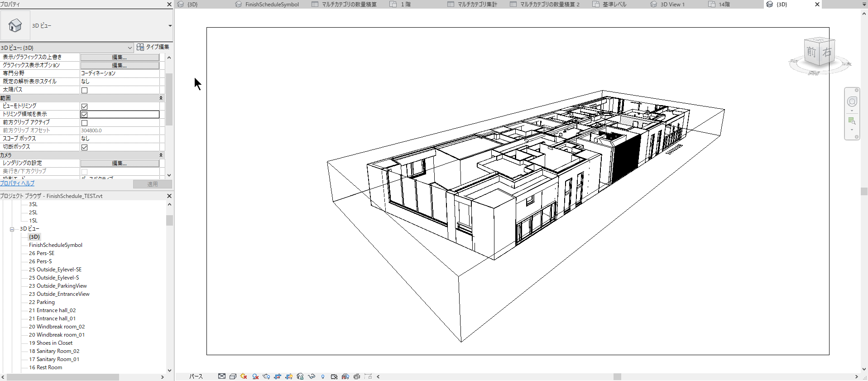The width and height of the screenshot is (868, 381).
Task: Click the ViewCube front face 前
Action: coord(811,52)
